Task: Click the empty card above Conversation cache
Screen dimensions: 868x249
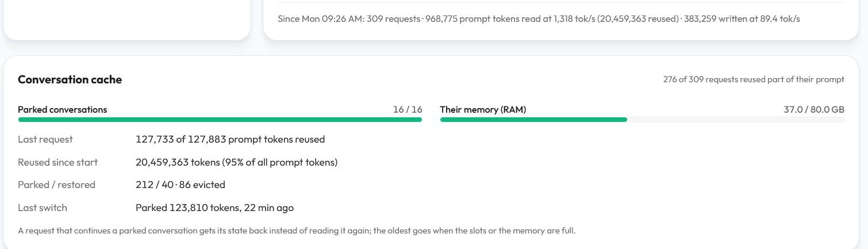Action: click(x=127, y=19)
